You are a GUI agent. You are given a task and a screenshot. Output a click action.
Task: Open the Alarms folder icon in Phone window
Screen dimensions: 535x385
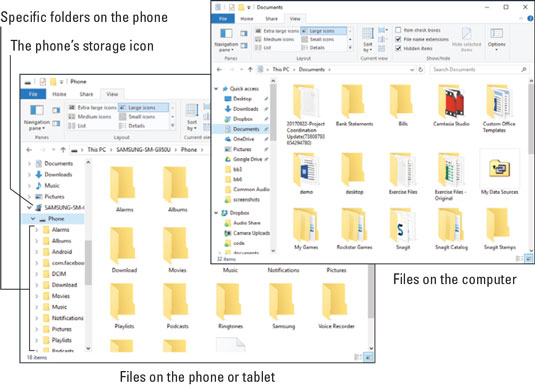(x=122, y=184)
